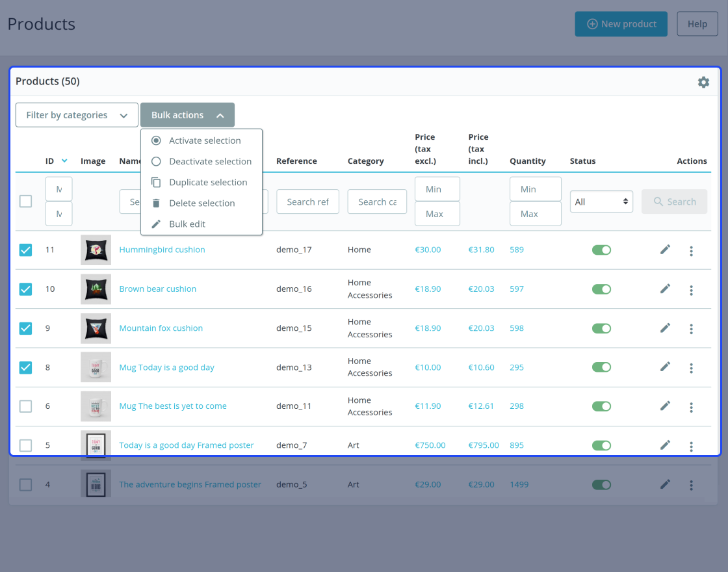728x572 pixels.
Task: Check the product ID 4 row checkbox
Action: tap(25, 485)
